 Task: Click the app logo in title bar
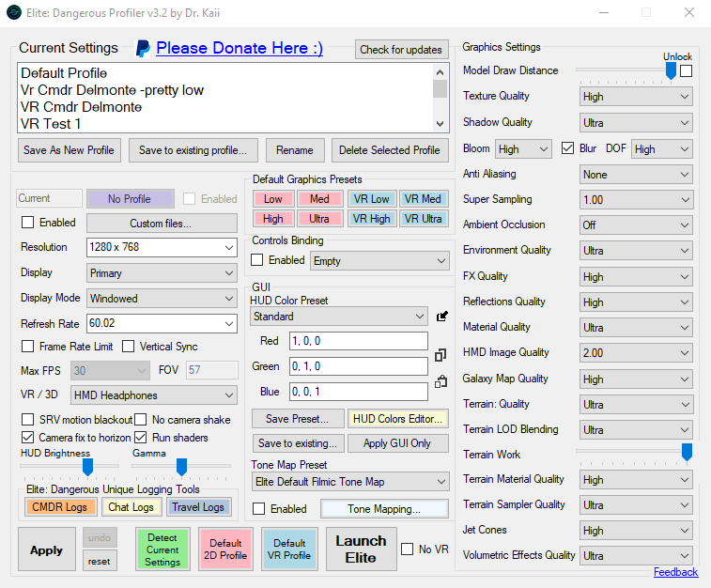[13, 13]
